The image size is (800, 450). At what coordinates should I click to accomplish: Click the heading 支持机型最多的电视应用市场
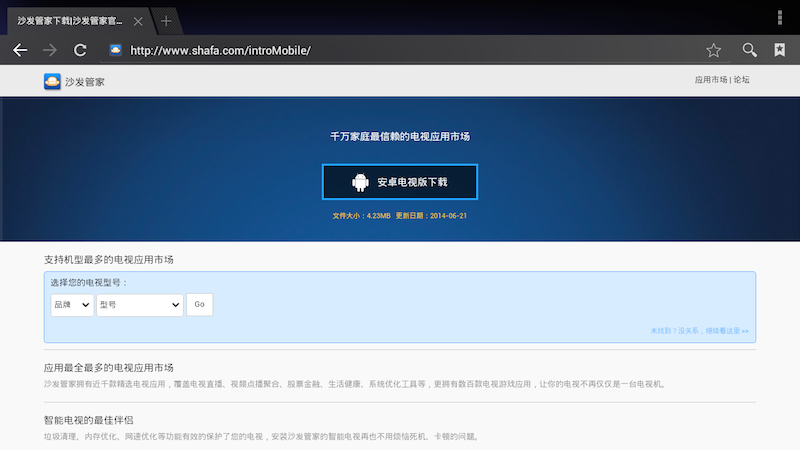pyautogui.click(x=109, y=260)
